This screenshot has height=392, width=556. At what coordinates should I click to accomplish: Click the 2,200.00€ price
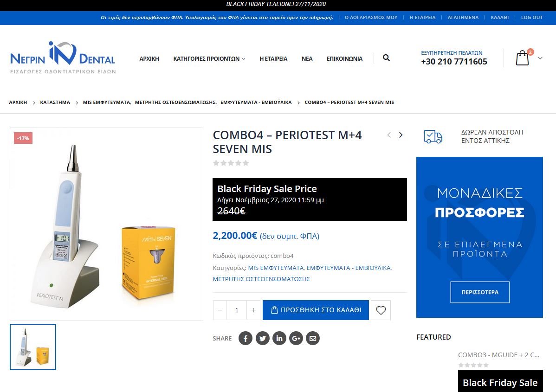click(x=235, y=236)
